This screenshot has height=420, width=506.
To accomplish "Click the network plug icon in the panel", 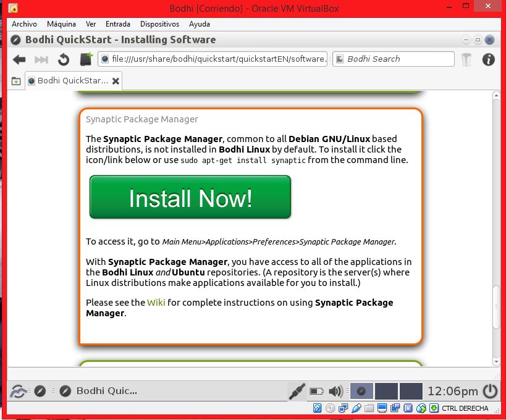I will pyautogui.click(x=297, y=391).
